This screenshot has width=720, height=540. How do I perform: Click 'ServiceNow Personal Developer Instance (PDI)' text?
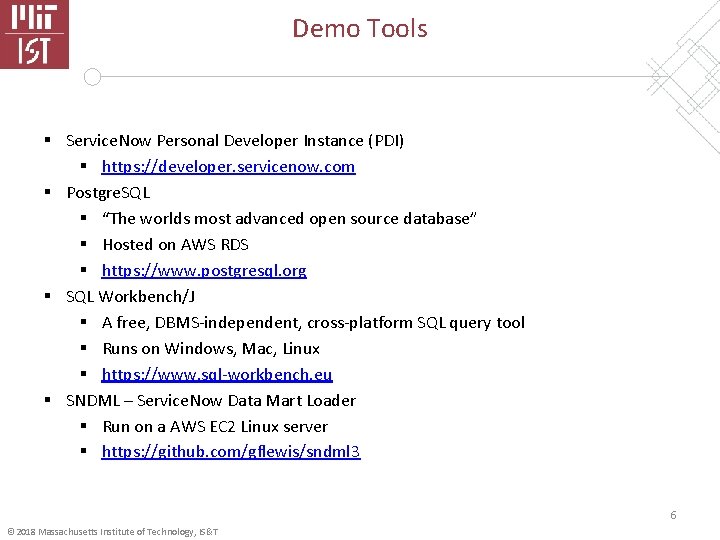point(235,141)
